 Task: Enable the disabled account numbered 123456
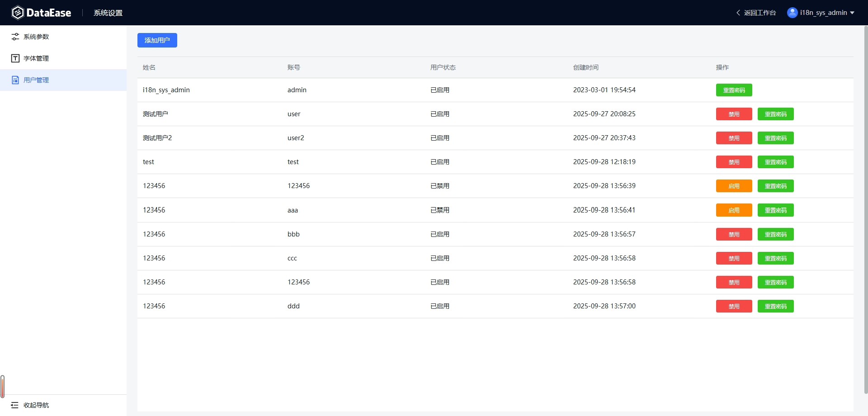click(734, 186)
